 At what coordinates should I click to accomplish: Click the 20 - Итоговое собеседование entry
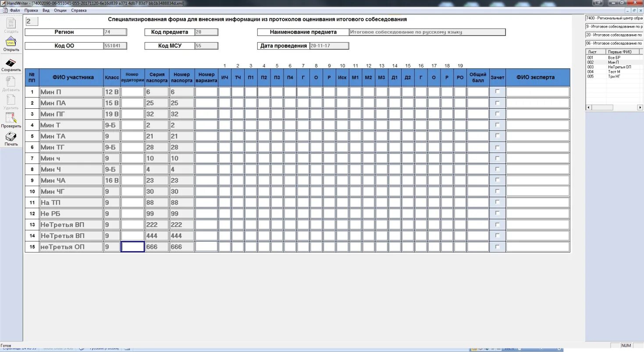tap(614, 35)
